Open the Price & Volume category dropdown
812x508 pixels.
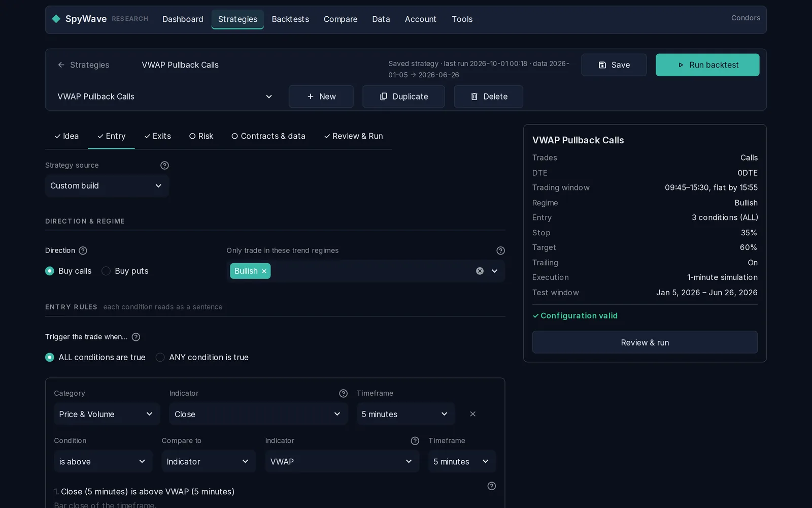pyautogui.click(x=107, y=414)
